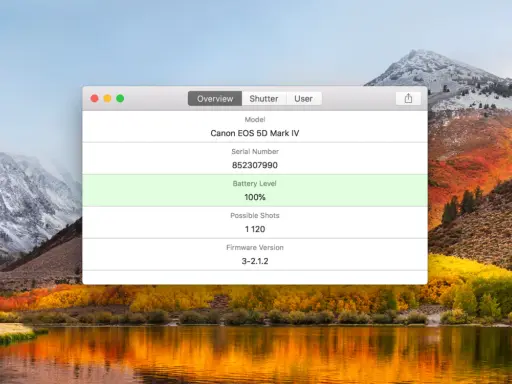Click the Battery Level label

click(255, 183)
